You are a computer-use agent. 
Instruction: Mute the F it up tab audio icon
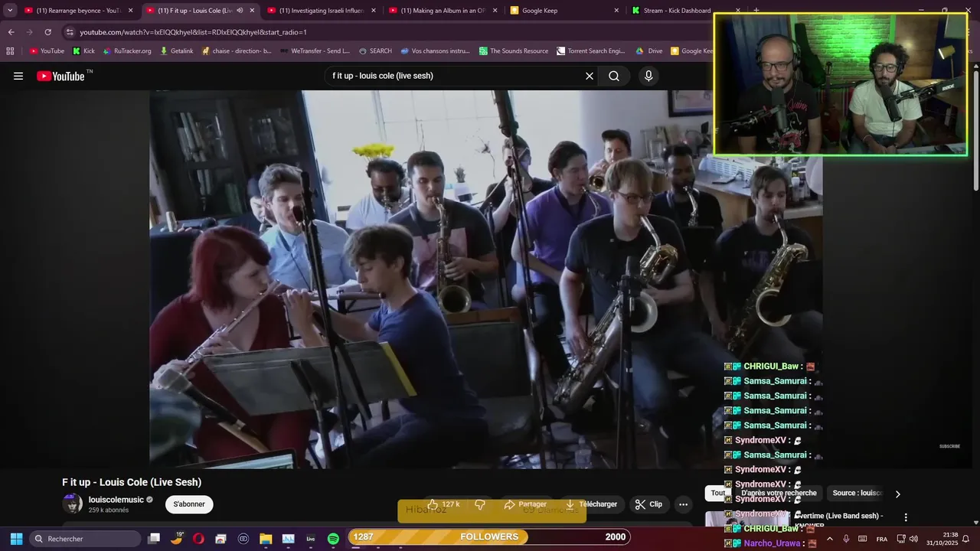[x=240, y=11]
